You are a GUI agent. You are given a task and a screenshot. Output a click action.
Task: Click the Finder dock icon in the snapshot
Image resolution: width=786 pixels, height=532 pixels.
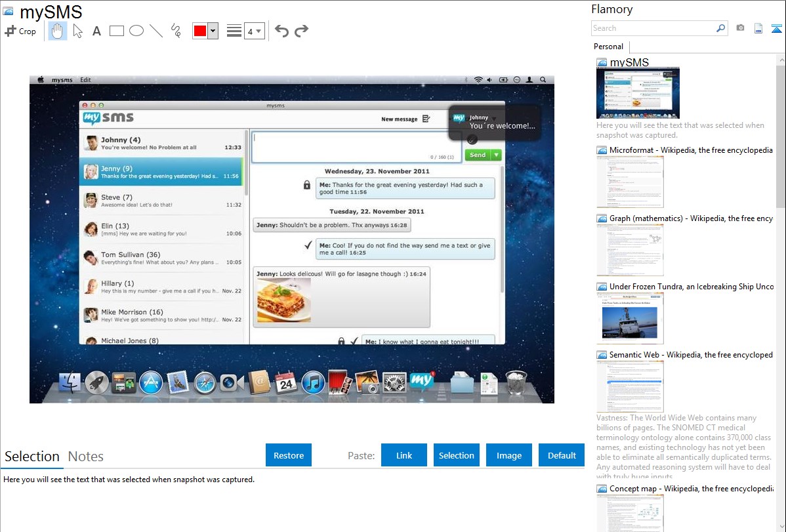point(70,383)
